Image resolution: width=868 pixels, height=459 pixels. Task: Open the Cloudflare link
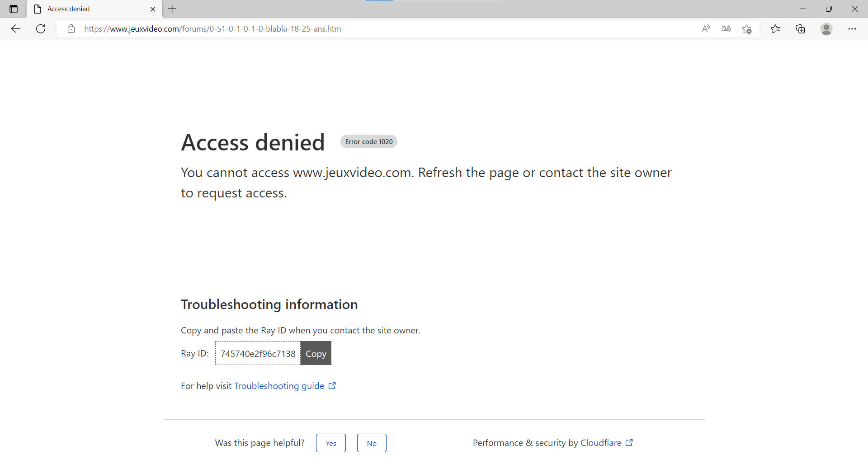[x=601, y=443]
